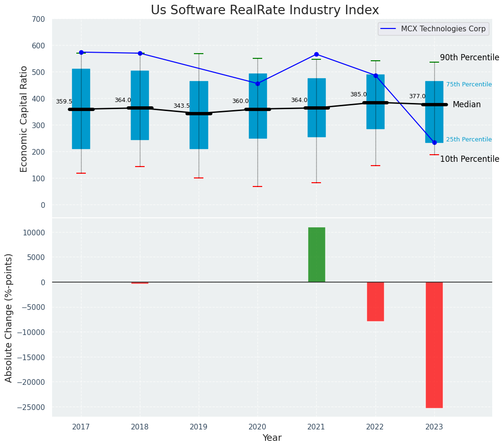Pick the 2023 MCX blue data point

[x=434, y=142]
